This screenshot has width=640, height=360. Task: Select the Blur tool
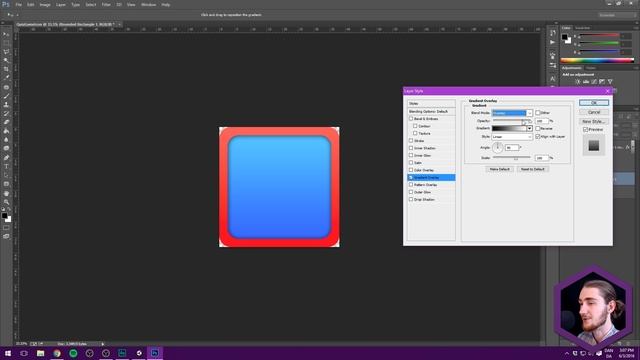(6, 140)
